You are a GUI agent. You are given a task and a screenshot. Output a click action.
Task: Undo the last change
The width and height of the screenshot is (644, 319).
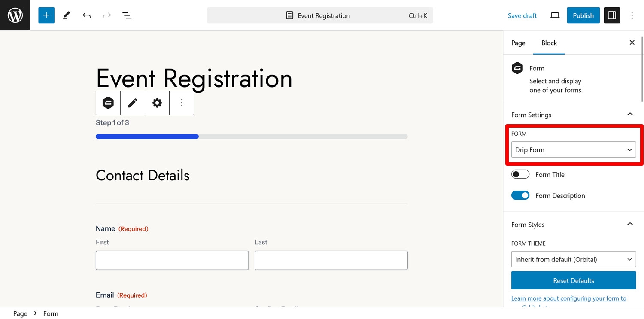(x=87, y=15)
